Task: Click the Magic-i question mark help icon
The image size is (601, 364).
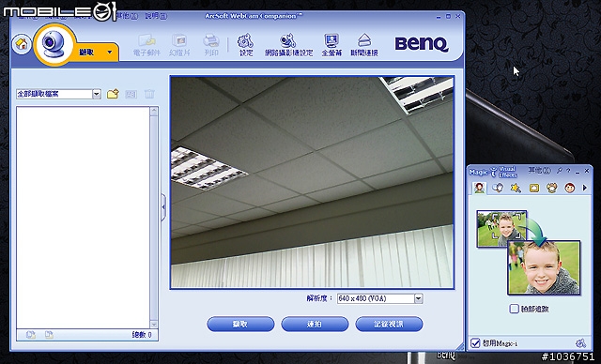Action: pyautogui.click(x=568, y=171)
